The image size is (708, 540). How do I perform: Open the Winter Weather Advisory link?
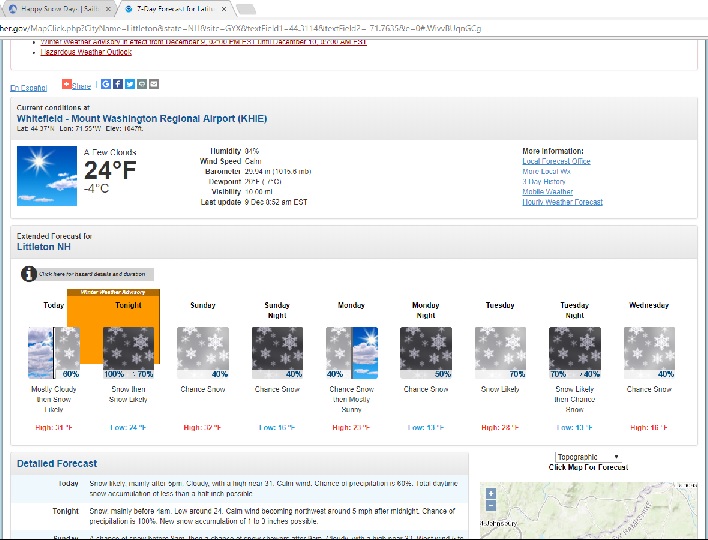click(203, 42)
